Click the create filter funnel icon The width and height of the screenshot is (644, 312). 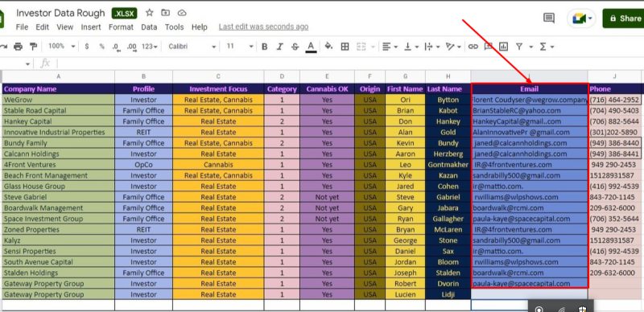point(519,47)
